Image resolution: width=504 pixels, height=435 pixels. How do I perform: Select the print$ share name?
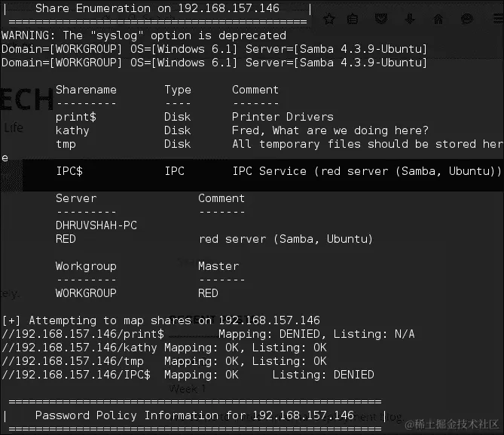coord(76,117)
